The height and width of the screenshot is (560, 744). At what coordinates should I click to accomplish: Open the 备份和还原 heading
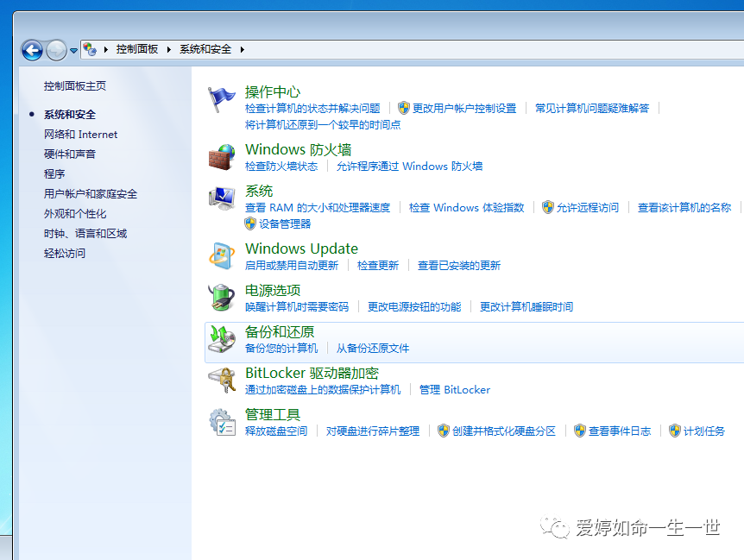click(x=280, y=332)
